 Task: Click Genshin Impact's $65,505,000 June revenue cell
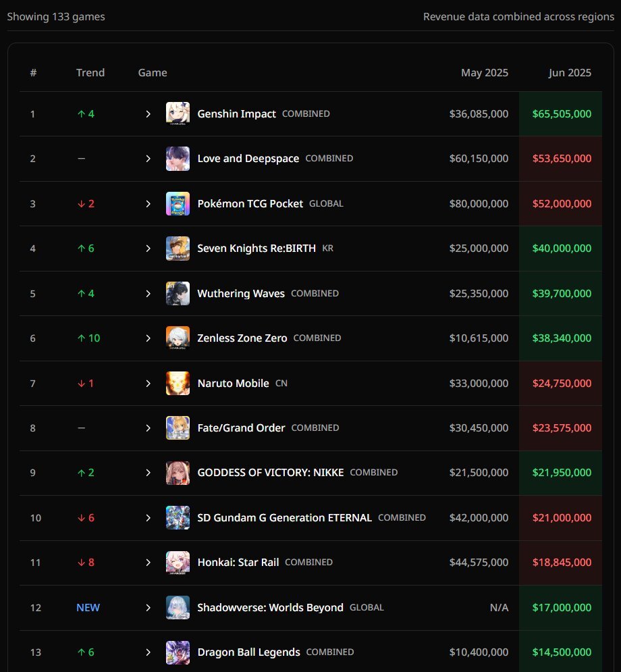click(x=561, y=113)
